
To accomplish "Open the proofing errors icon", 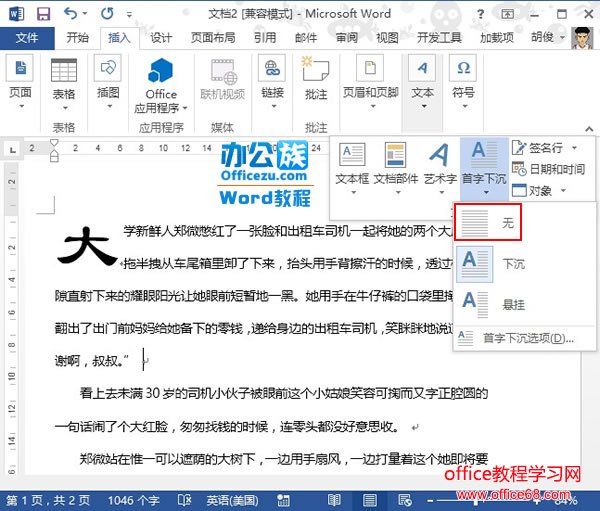I will pyautogui.click(x=184, y=500).
